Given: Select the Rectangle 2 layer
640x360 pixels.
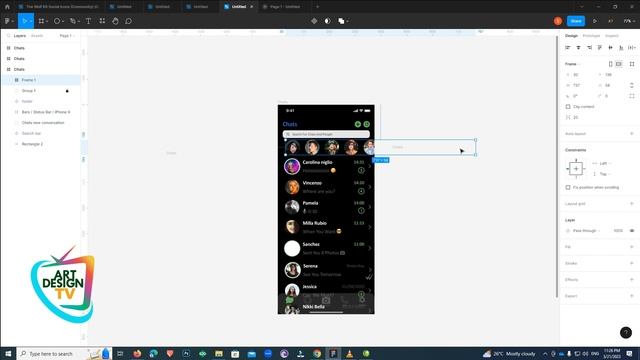Looking at the screenshot, I should click(40, 144).
